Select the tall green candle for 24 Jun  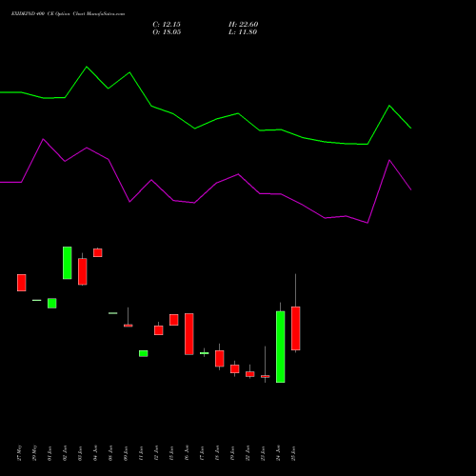[x=281, y=347]
